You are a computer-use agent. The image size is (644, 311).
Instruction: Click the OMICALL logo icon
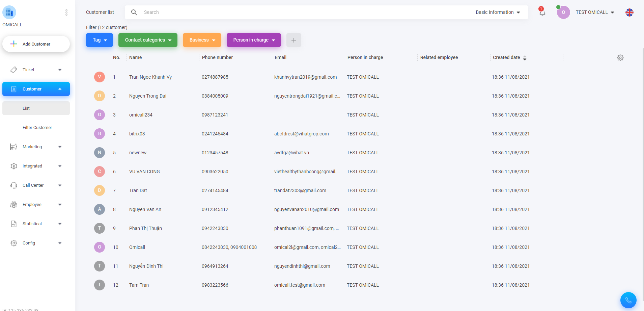(x=9, y=12)
